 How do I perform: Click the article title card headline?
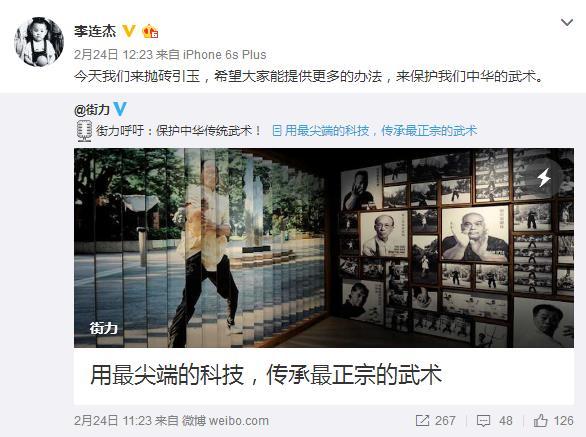pos(266,375)
